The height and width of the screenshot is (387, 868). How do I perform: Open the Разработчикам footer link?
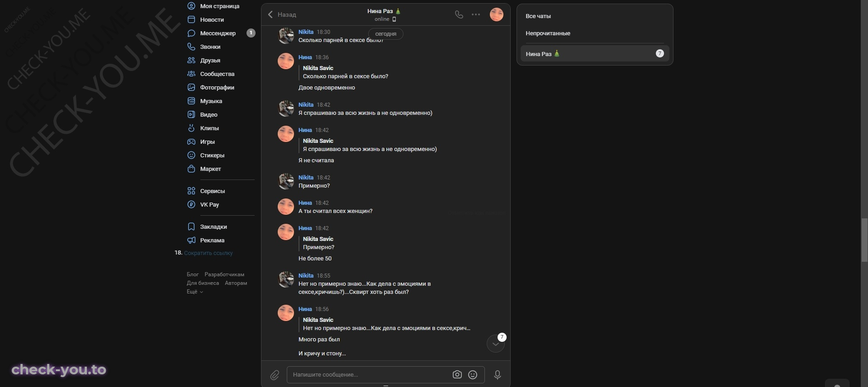224,274
